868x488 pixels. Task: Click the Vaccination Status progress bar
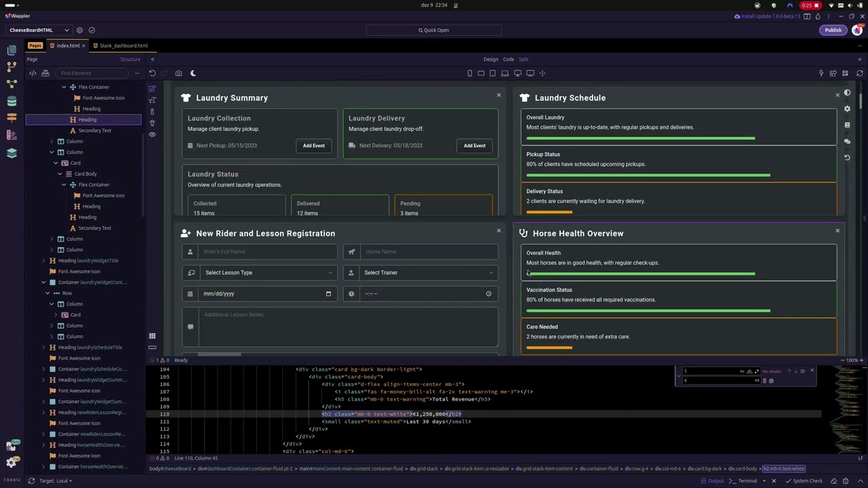(648, 310)
